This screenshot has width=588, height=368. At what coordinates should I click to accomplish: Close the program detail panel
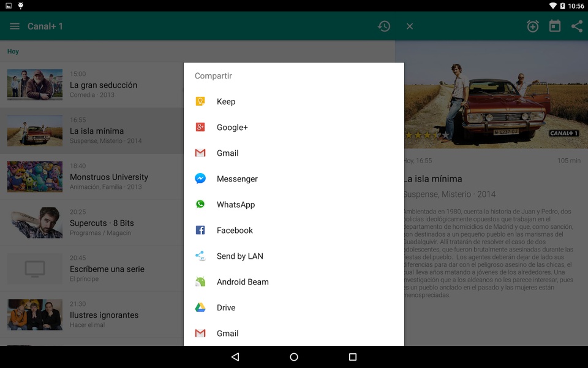pos(410,26)
